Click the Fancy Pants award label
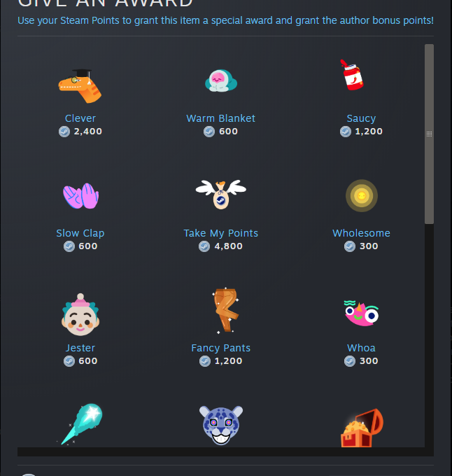 [x=221, y=348]
